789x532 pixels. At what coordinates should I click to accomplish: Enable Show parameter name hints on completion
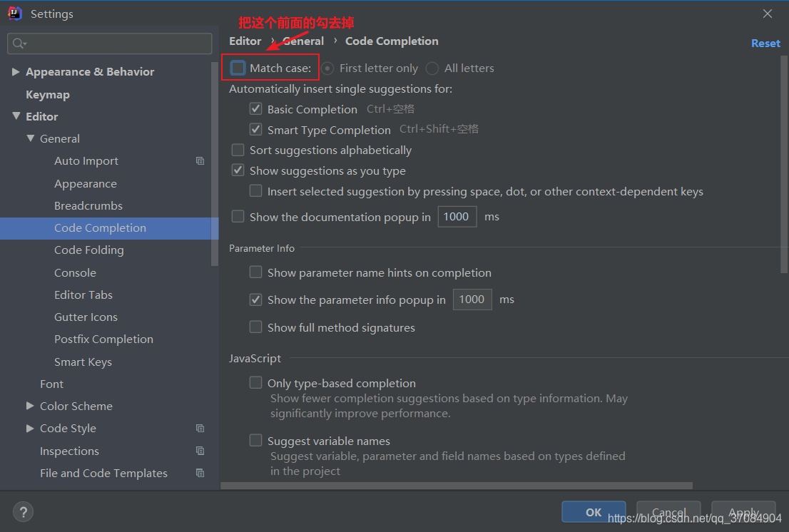[255, 272]
